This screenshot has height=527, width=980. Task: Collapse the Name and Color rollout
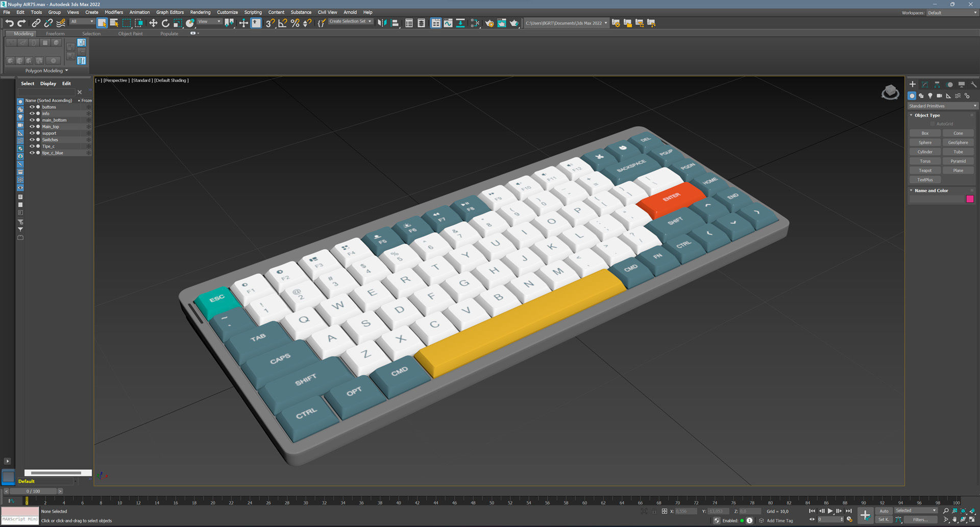[911, 190]
